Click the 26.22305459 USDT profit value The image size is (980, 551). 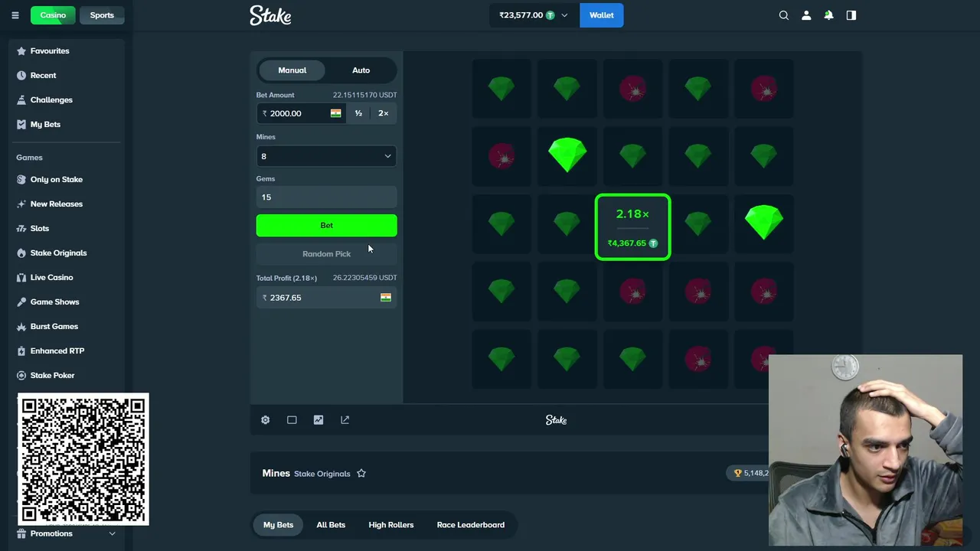click(x=364, y=278)
